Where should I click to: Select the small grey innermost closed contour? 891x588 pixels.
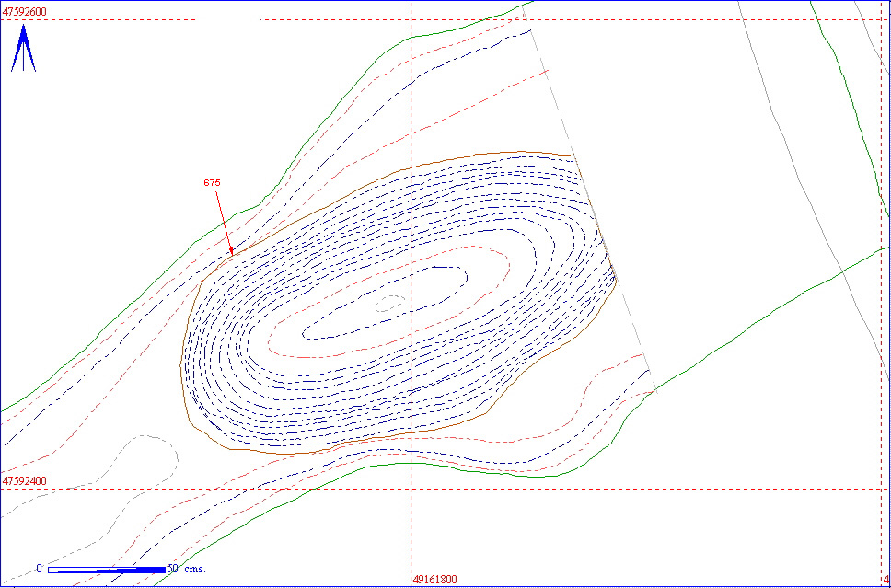(x=389, y=304)
